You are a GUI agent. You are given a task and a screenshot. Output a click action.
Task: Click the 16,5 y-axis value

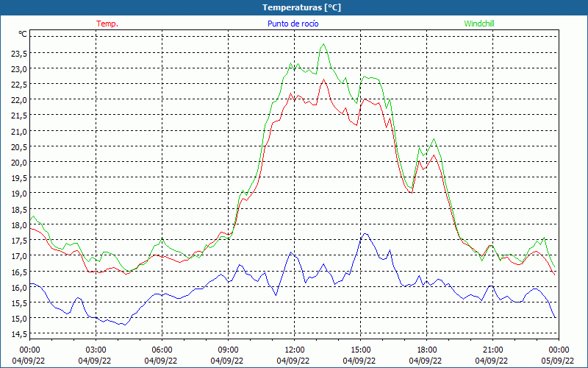(x=19, y=272)
